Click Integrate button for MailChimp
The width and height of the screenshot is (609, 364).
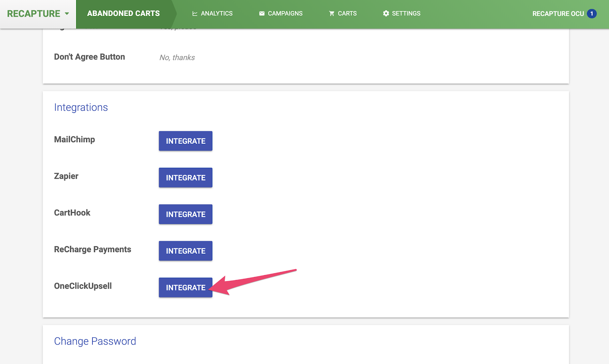pos(186,141)
